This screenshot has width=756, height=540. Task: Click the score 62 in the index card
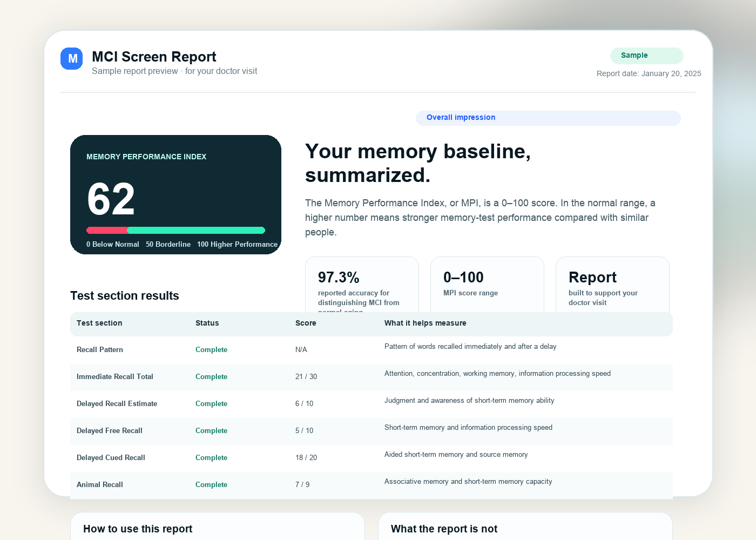(x=111, y=199)
